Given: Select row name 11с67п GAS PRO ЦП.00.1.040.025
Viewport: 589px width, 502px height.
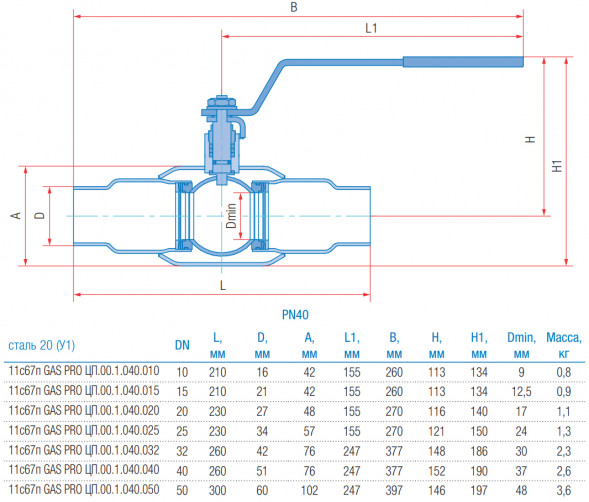Looking at the screenshot, I should [84, 430].
